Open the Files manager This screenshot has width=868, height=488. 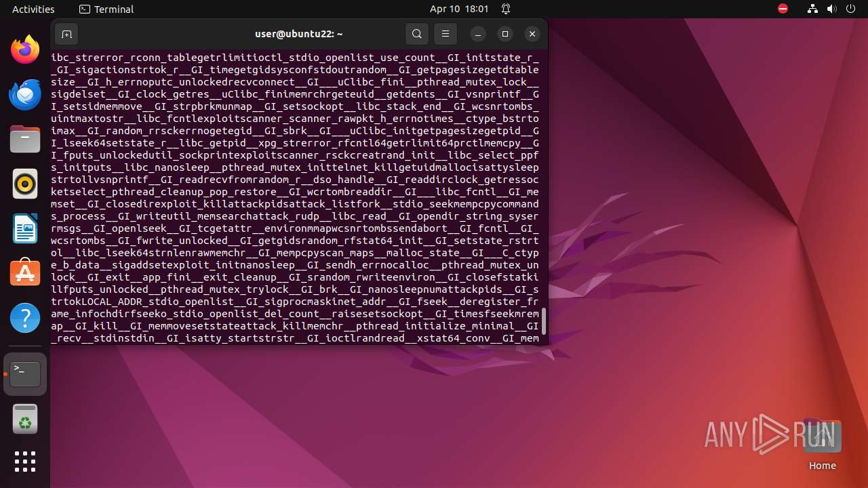25,139
